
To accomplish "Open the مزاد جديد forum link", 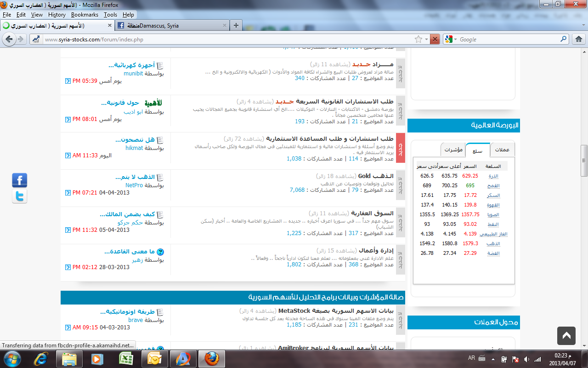I will tap(373, 64).
